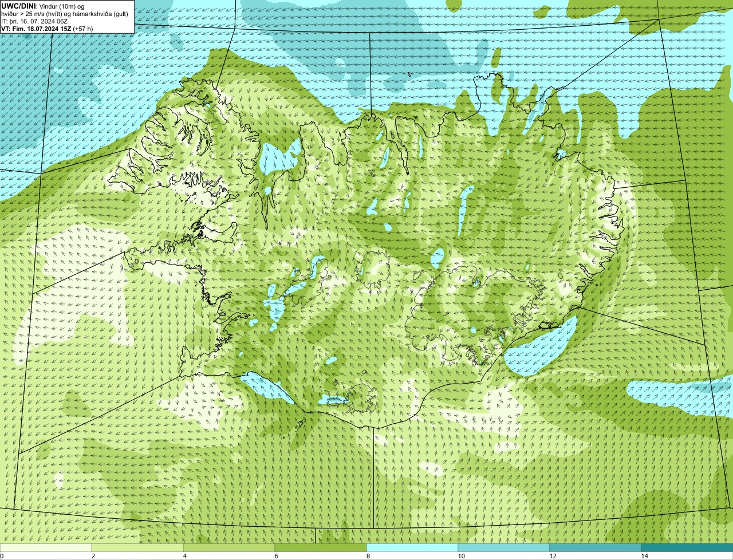The width and height of the screenshot is (733, 560).
Task: Click the legend scale label "10"
Action: (x=461, y=556)
